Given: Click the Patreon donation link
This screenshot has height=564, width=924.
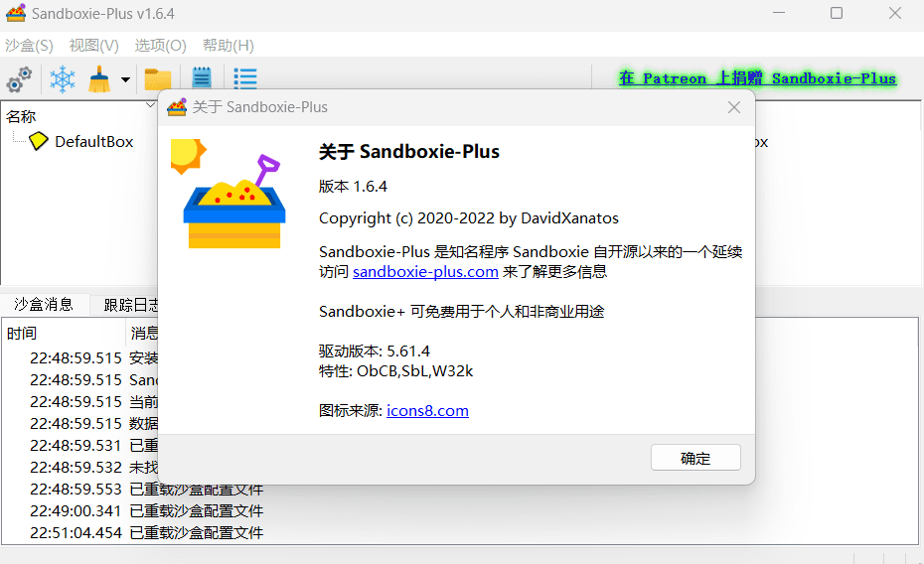Looking at the screenshot, I should click(x=757, y=78).
